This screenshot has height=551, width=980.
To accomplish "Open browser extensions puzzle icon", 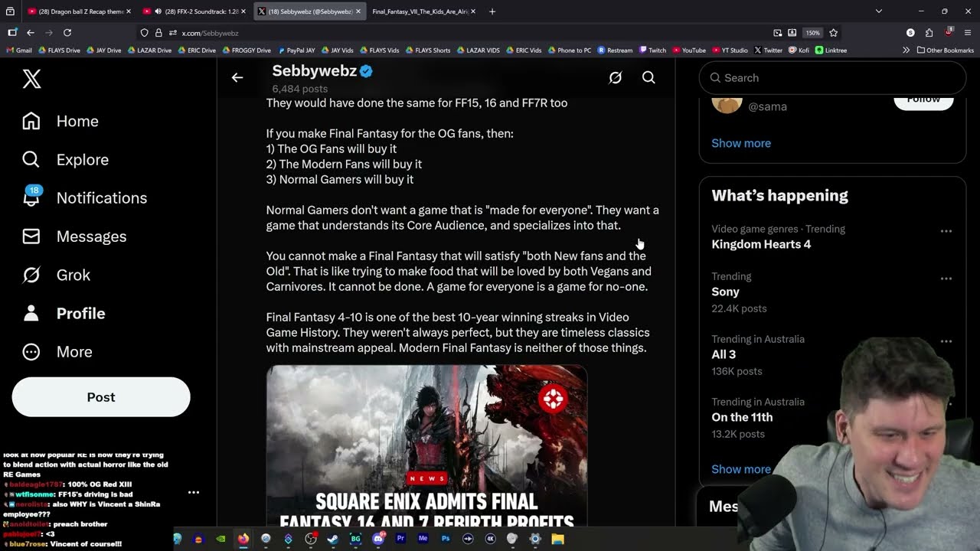I will point(929,33).
